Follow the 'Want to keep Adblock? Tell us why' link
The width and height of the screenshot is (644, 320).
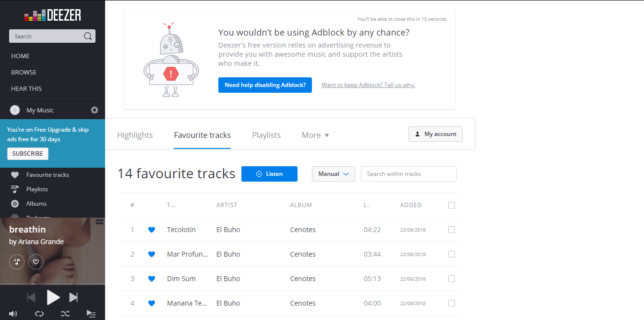click(x=368, y=85)
